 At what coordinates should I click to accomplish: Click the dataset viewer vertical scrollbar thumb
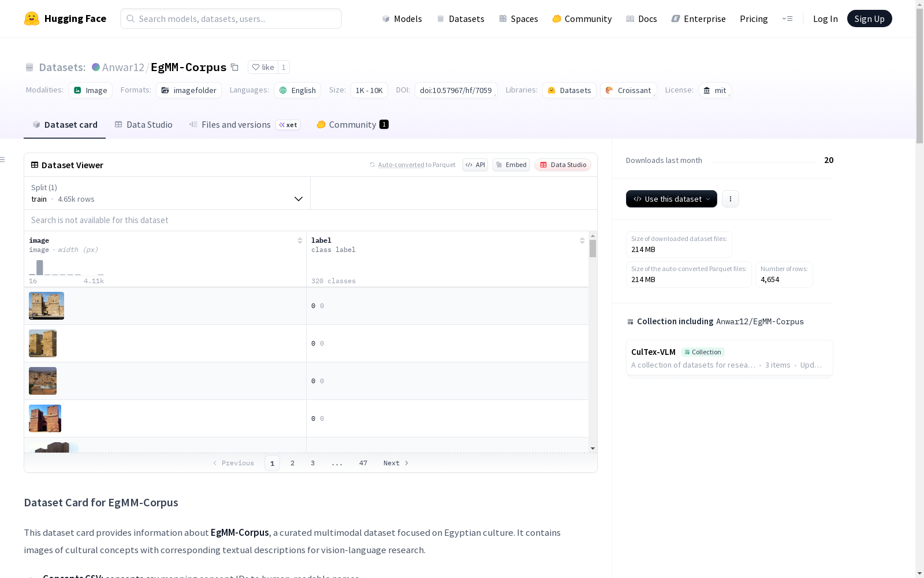point(593,249)
